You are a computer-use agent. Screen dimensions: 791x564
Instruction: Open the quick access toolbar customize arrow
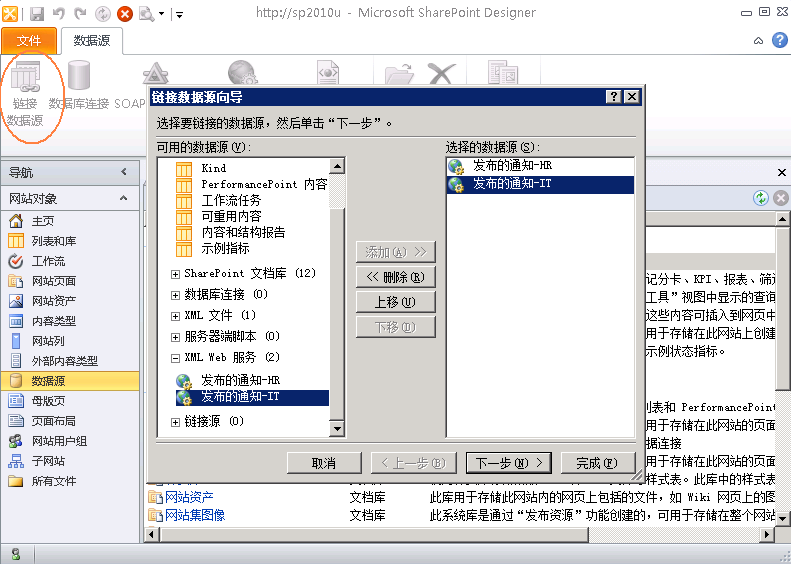tap(179, 15)
